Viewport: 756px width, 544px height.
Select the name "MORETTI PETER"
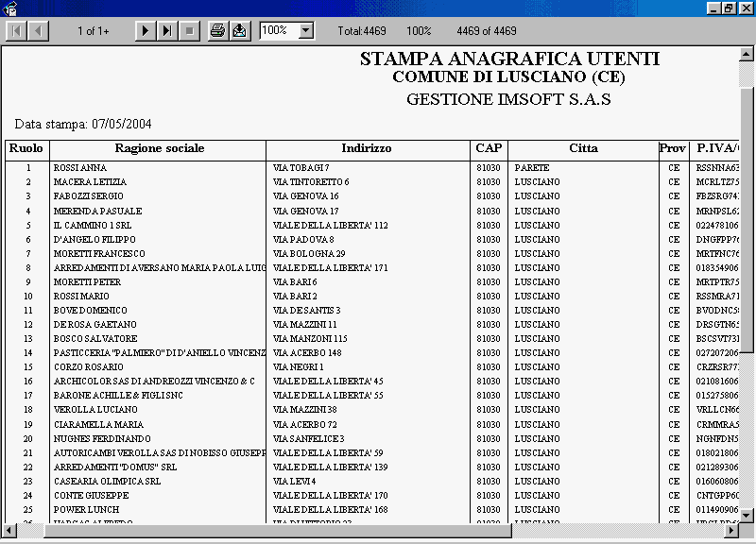tap(87, 282)
